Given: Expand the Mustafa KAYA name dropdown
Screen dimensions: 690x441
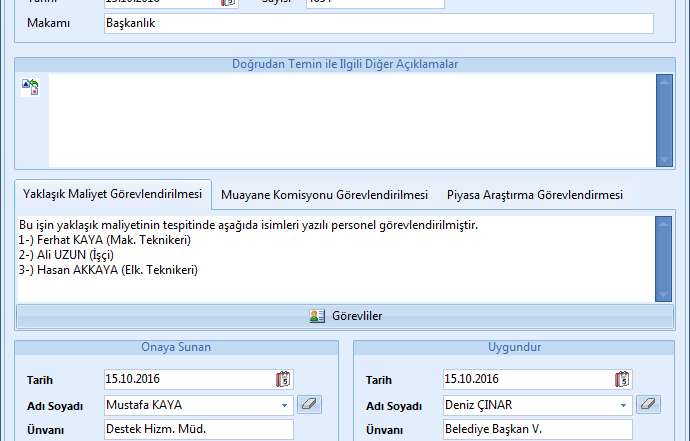Looking at the screenshot, I should coord(284,405).
